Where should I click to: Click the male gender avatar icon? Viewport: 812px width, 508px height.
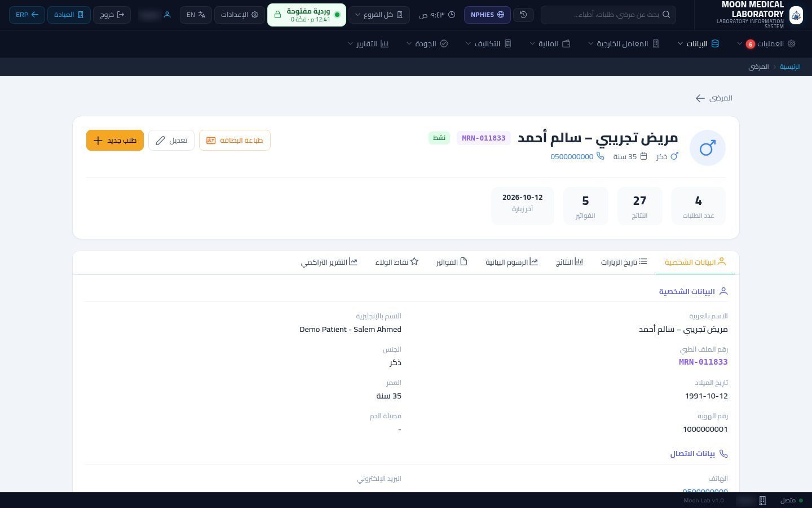707,148
